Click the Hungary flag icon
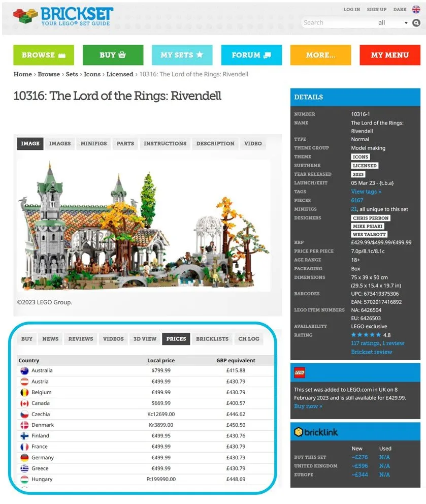 point(24,479)
